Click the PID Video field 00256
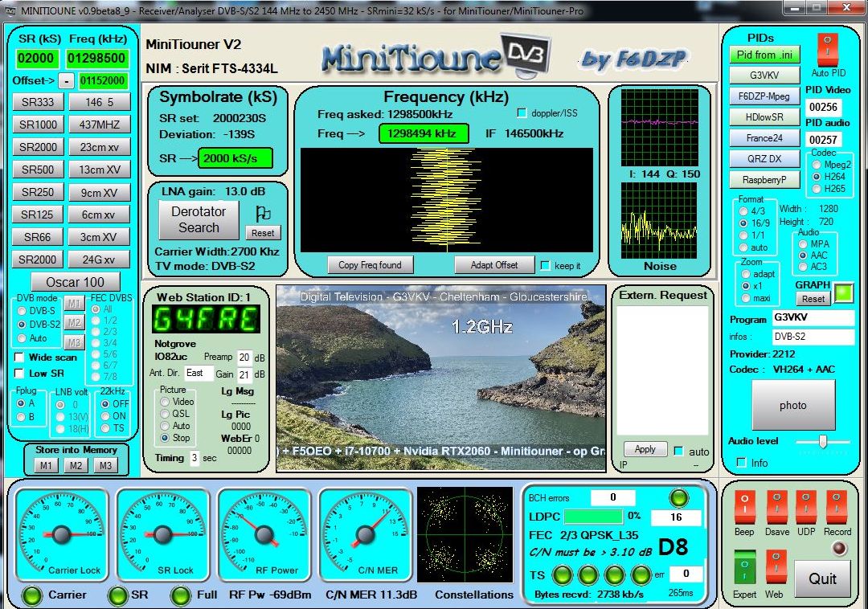 click(x=823, y=107)
